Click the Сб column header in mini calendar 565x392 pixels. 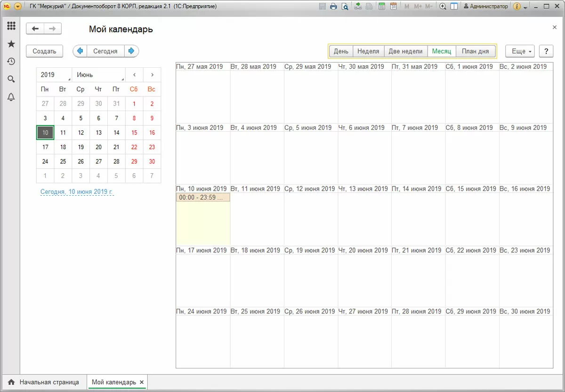(x=134, y=89)
